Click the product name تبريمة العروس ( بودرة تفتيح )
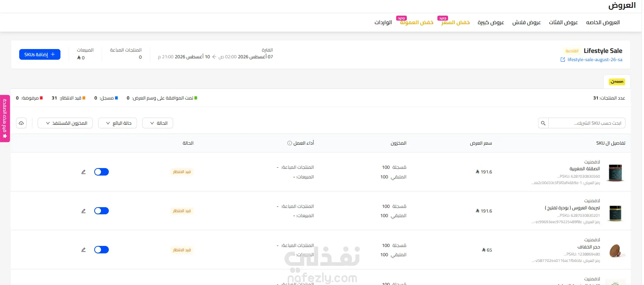Screen dimensions: 644x285 point(572,208)
